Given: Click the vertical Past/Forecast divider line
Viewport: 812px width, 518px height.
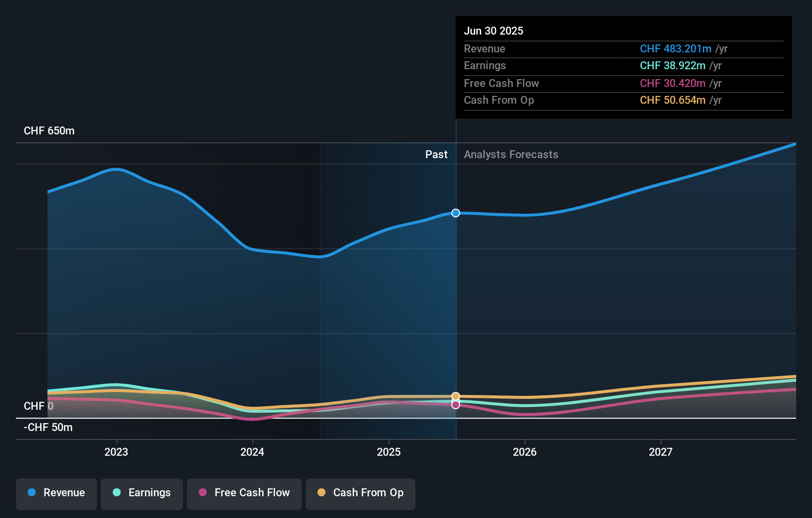Looking at the screenshot, I should point(456,297).
